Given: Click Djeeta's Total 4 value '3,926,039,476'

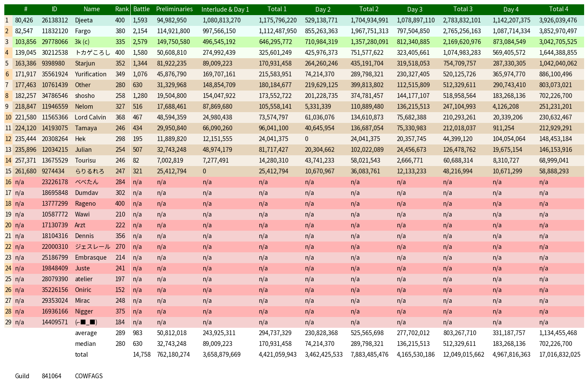Looking at the screenshot, I should (x=558, y=20).
